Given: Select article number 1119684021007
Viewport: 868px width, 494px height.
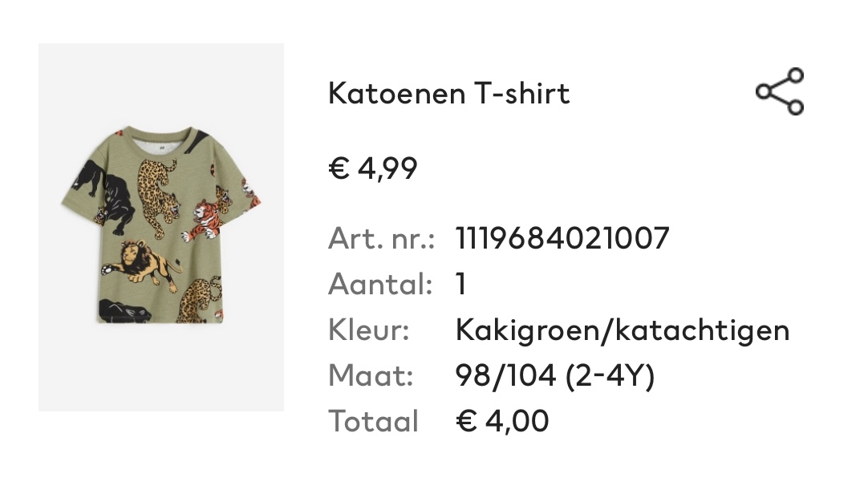Looking at the screenshot, I should (562, 238).
